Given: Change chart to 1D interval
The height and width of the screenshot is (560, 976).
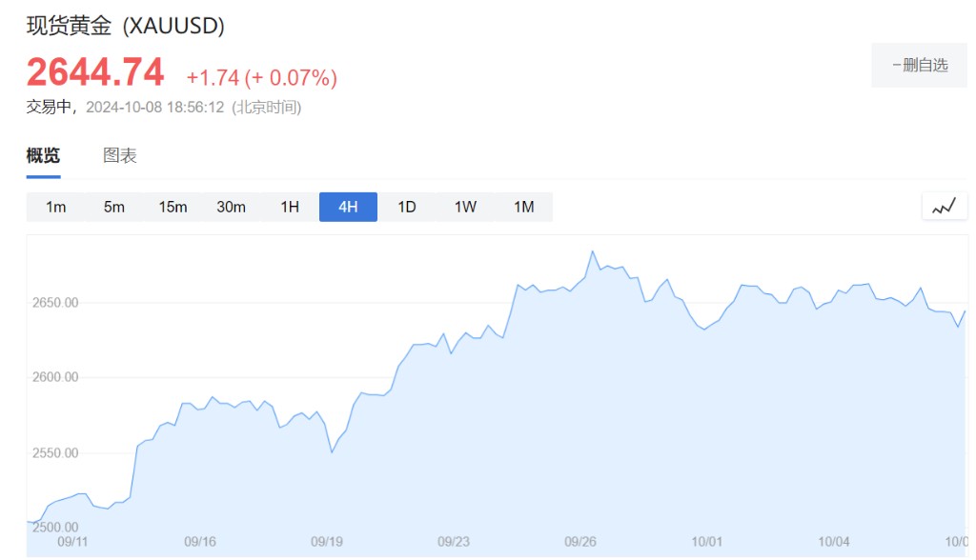Looking at the screenshot, I should (x=407, y=207).
